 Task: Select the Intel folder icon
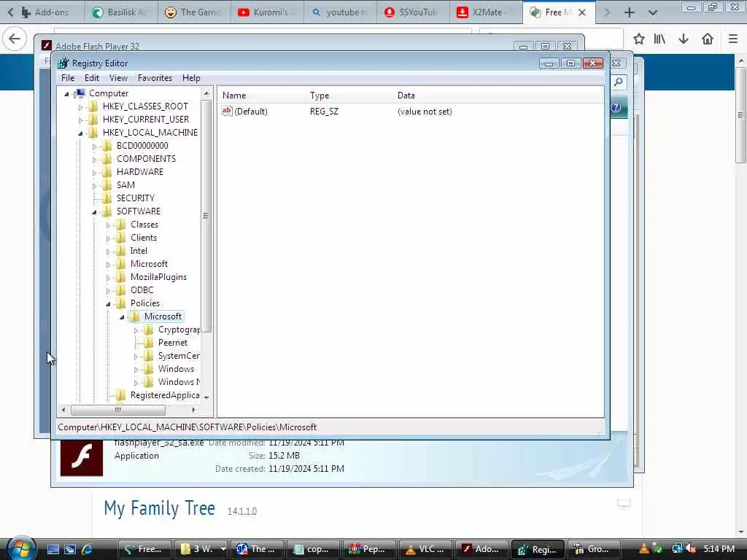pyautogui.click(x=121, y=251)
